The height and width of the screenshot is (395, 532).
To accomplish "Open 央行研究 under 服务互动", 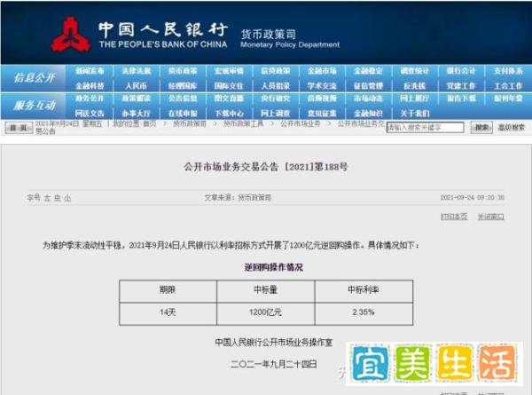I will 276,99.
